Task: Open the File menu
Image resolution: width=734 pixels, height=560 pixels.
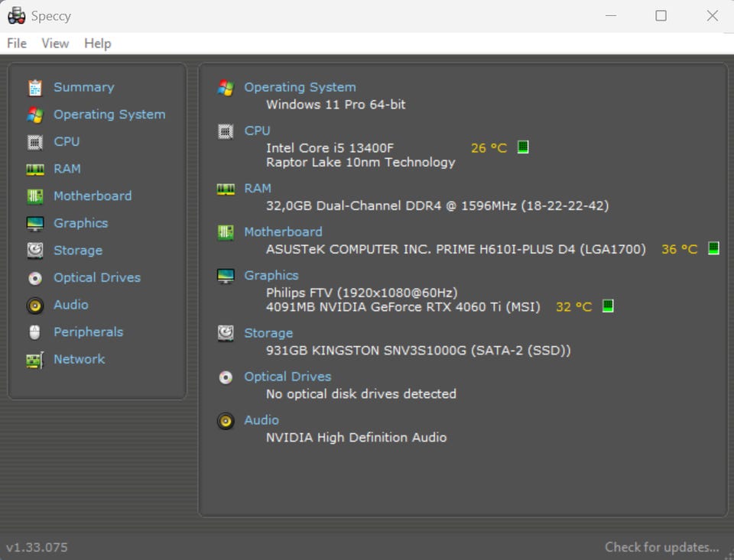Action: coord(17,44)
